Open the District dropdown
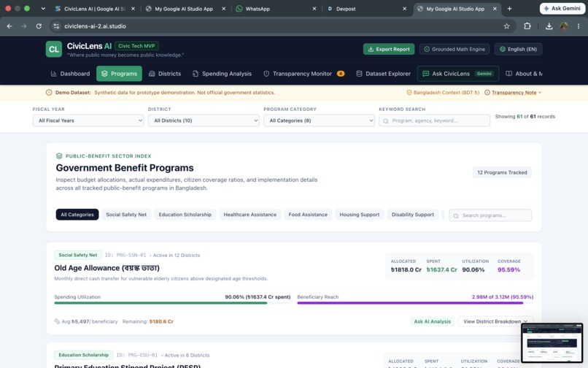588x368 pixels. click(204, 120)
